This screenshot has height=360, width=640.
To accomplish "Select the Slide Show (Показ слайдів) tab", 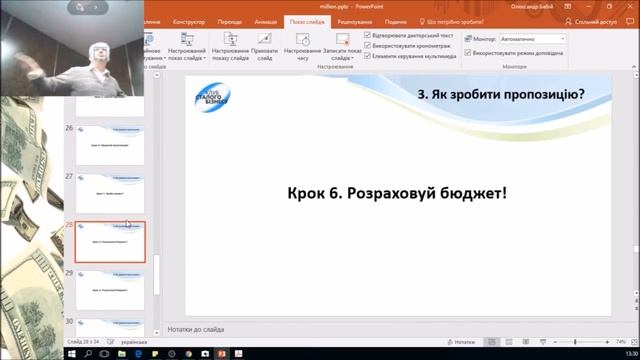I will pyautogui.click(x=307, y=22).
